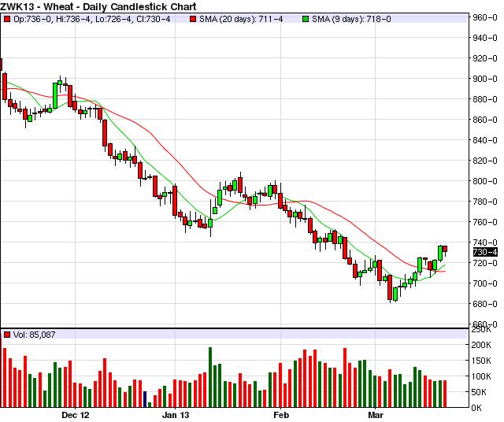
Task: Click the green SMA 9 days swatch
Action: pyautogui.click(x=306, y=19)
